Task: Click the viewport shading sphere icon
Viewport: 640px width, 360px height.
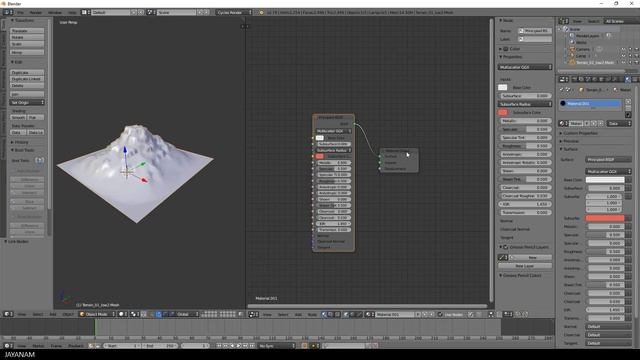Action: click(122, 314)
